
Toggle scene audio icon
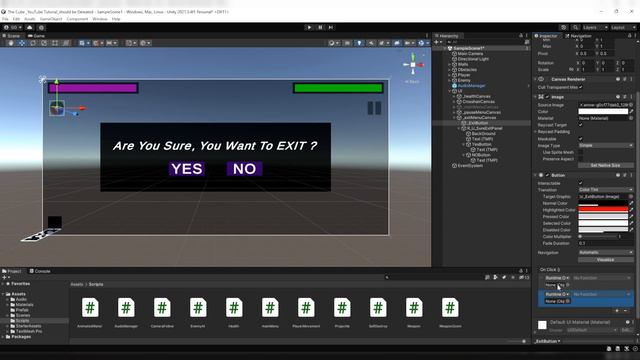pos(371,43)
